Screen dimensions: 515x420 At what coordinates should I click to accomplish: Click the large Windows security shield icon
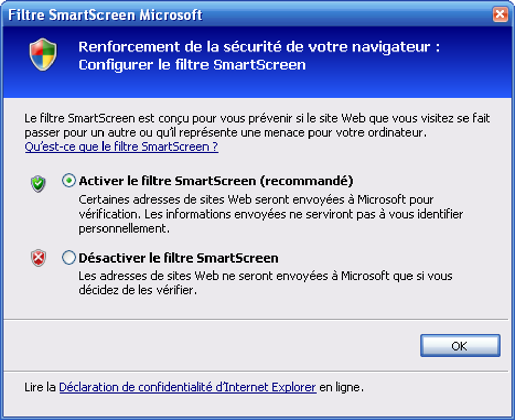click(43, 55)
